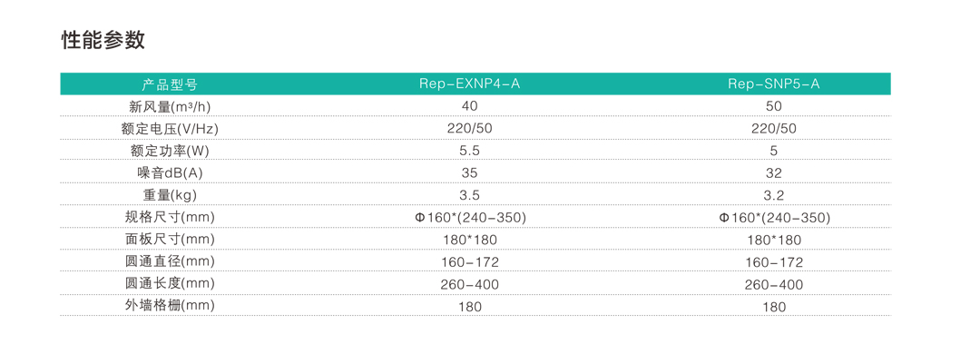Click the Rep-EXNP4-A column header
The width and height of the screenshot is (980, 344).
click(469, 84)
